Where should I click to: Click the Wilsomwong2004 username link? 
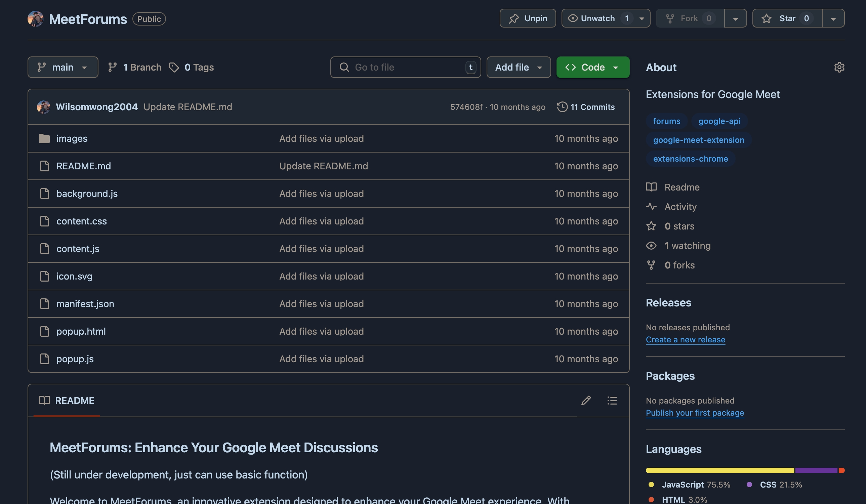point(96,107)
